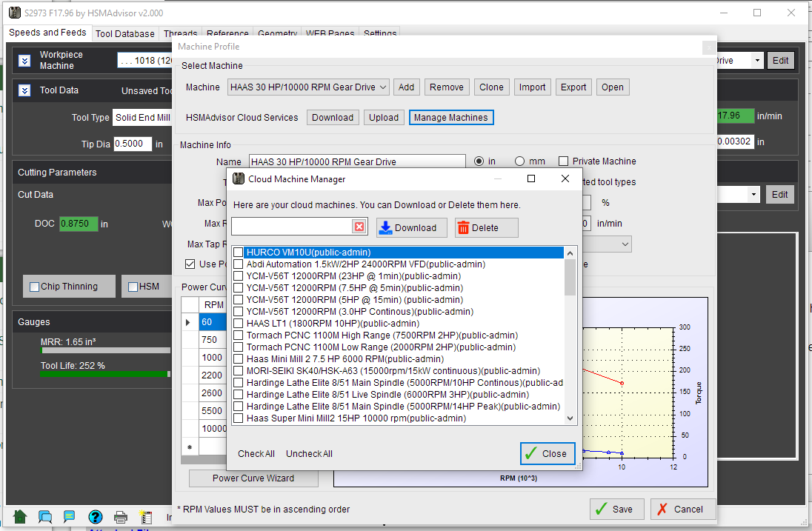This screenshot has height=531, width=812.
Task: Collapse the Tool Data section chevron
Action: pos(24,90)
